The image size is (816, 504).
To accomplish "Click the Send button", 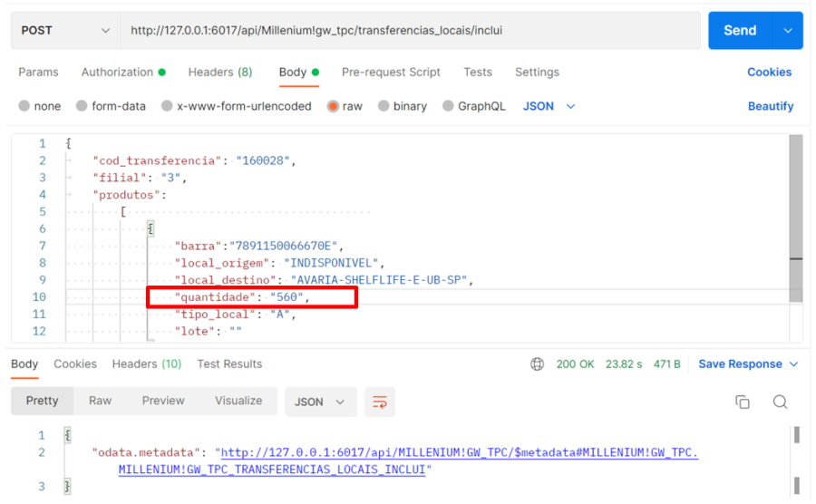I will [x=740, y=30].
